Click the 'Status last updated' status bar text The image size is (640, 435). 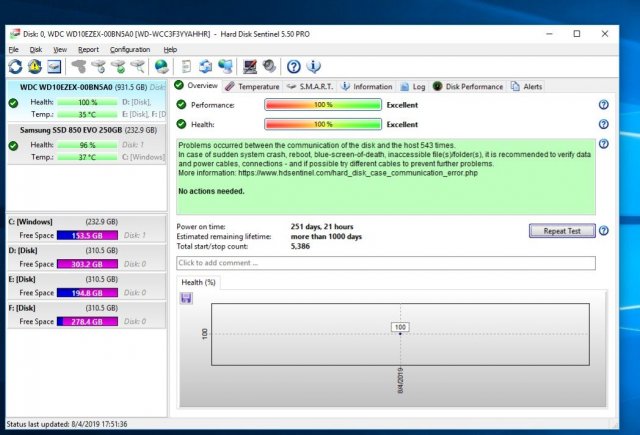coord(67,424)
